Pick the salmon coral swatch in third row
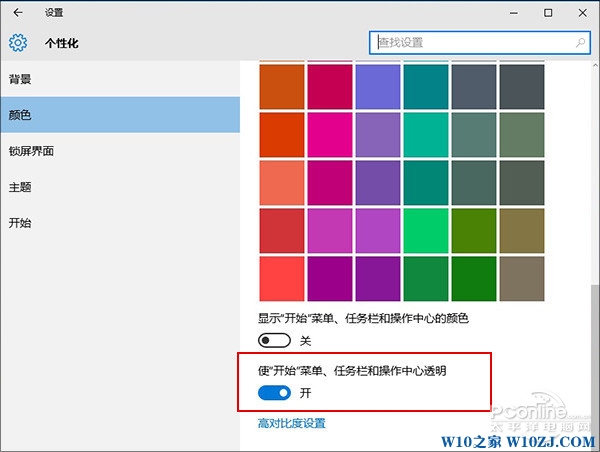This screenshot has width=600, height=452. click(282, 183)
